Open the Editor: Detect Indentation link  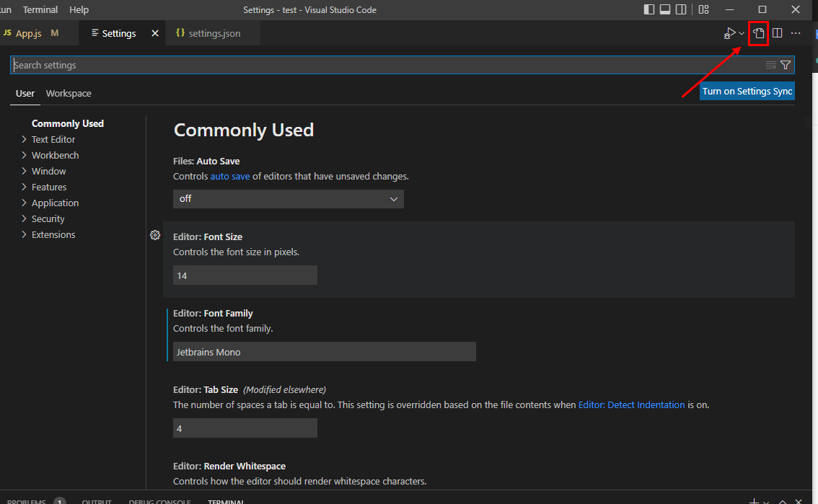point(631,405)
